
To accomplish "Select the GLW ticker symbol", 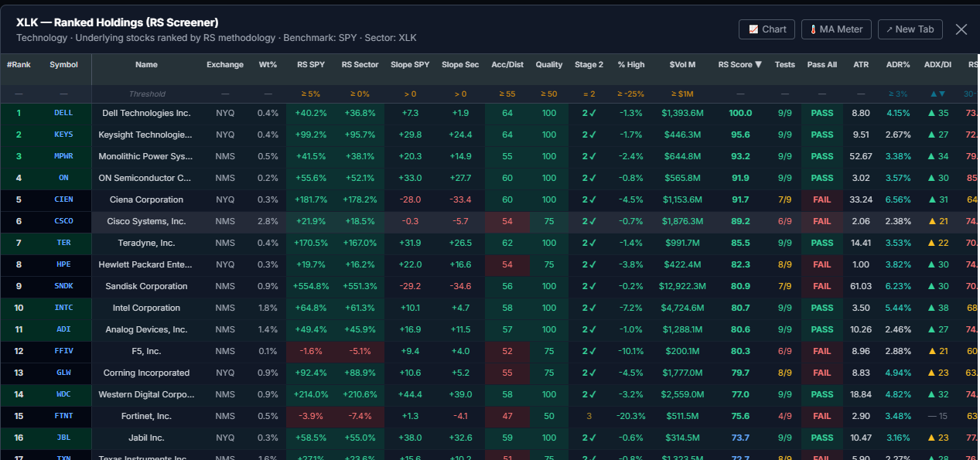I will [63, 373].
